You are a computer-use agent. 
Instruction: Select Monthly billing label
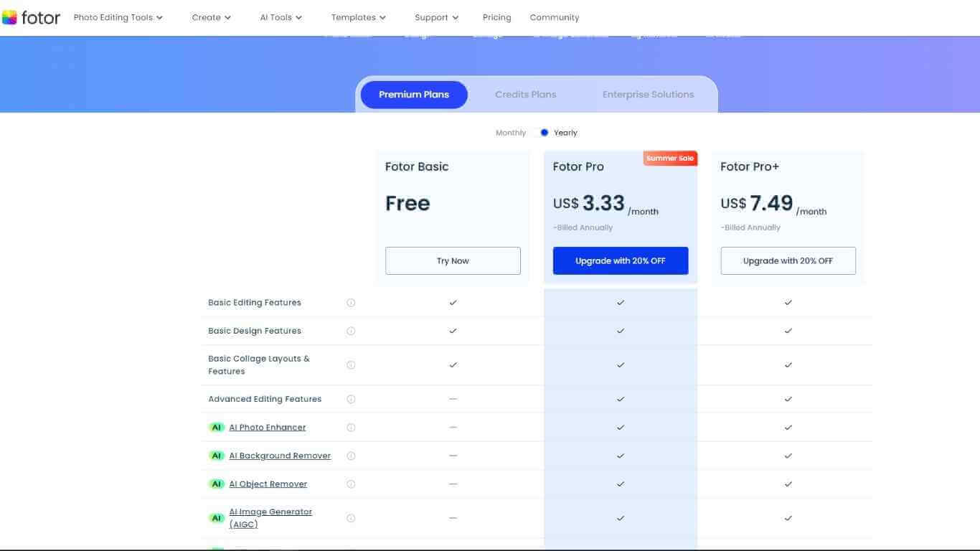click(511, 133)
